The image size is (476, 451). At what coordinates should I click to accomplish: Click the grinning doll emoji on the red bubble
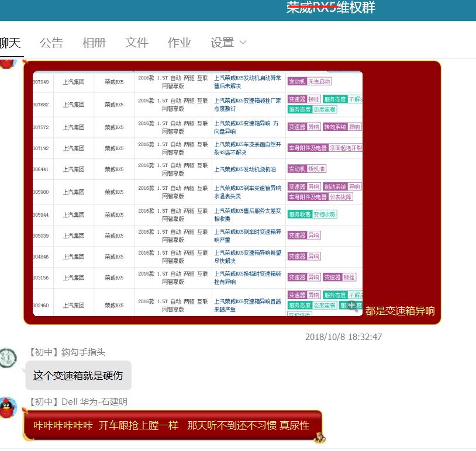click(x=320, y=436)
